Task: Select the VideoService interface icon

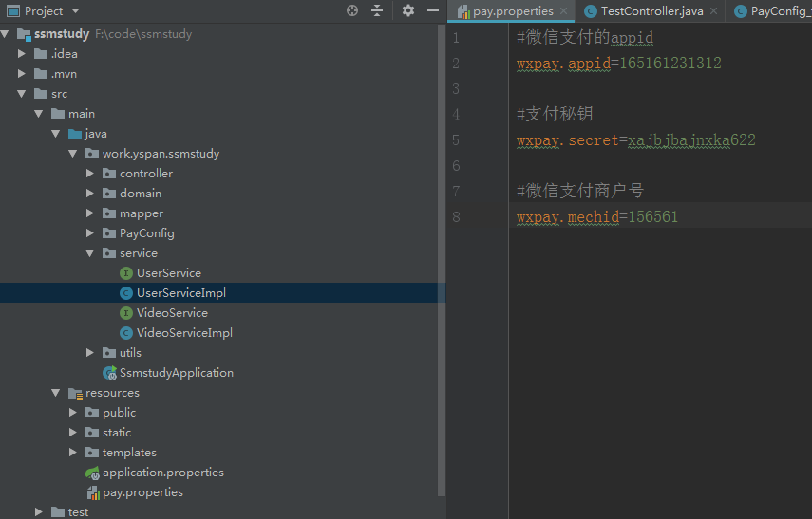Action: pyautogui.click(x=126, y=313)
